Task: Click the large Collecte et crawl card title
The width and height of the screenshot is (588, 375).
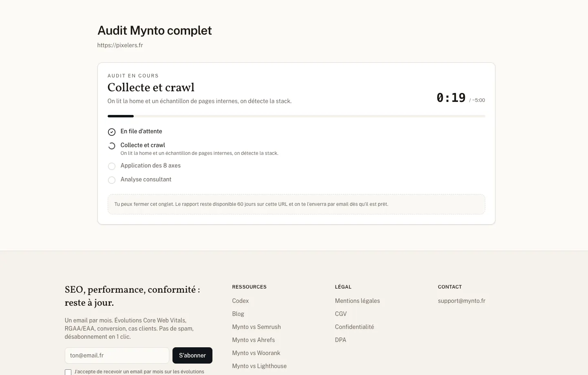Action: tap(151, 88)
